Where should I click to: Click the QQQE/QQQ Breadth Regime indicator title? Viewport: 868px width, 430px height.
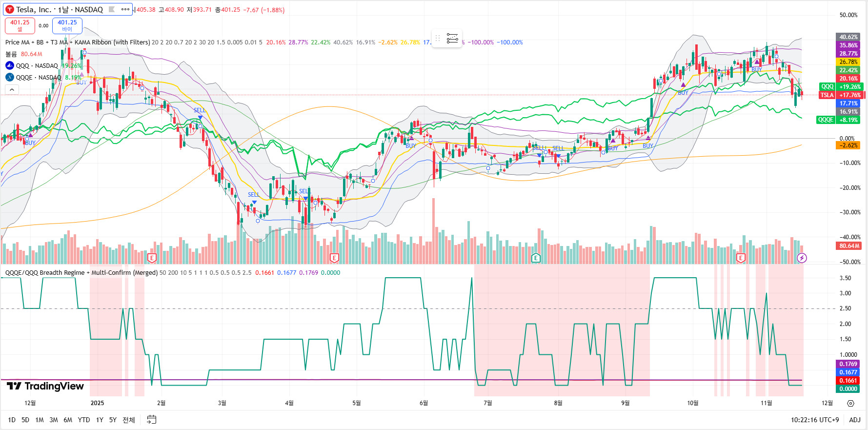click(x=81, y=273)
